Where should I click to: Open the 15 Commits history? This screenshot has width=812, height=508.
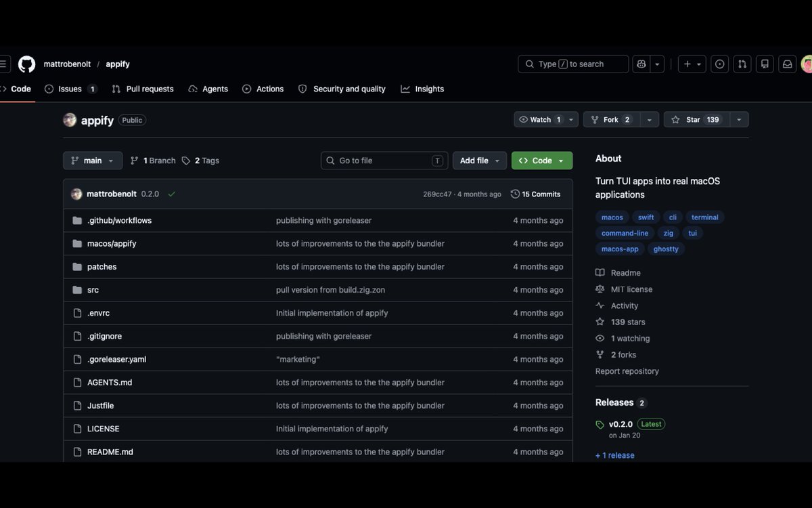tap(535, 194)
